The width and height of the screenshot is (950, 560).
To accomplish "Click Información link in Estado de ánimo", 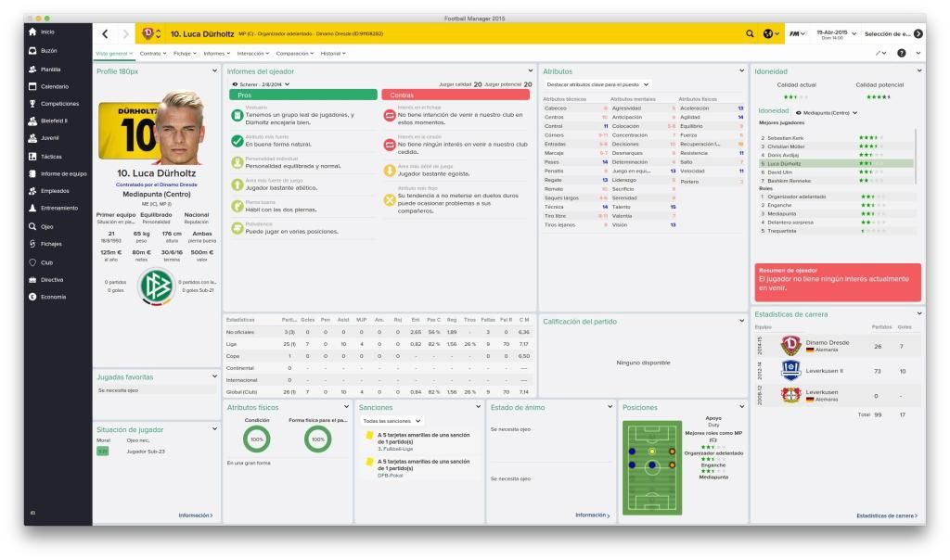I will [x=592, y=515].
